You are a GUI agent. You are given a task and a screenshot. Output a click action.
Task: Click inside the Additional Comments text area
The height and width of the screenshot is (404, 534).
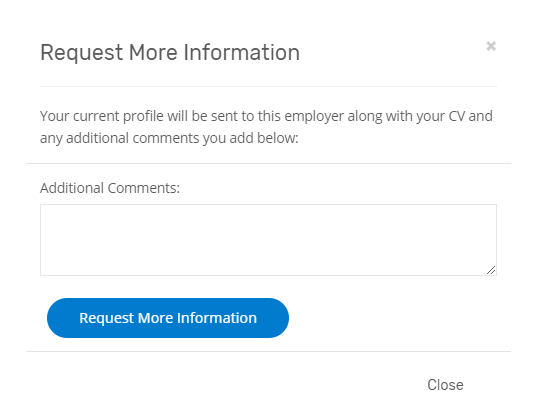pos(268,240)
